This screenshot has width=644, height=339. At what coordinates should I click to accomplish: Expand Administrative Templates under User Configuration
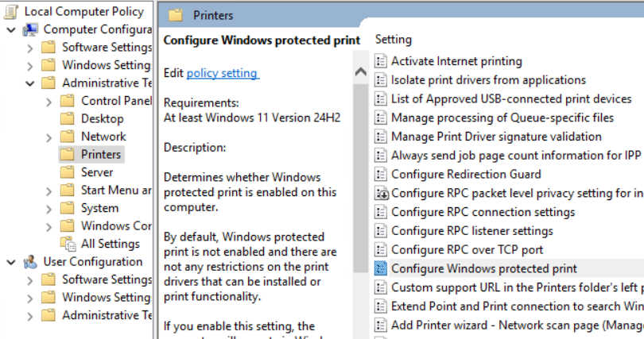pyautogui.click(x=30, y=316)
